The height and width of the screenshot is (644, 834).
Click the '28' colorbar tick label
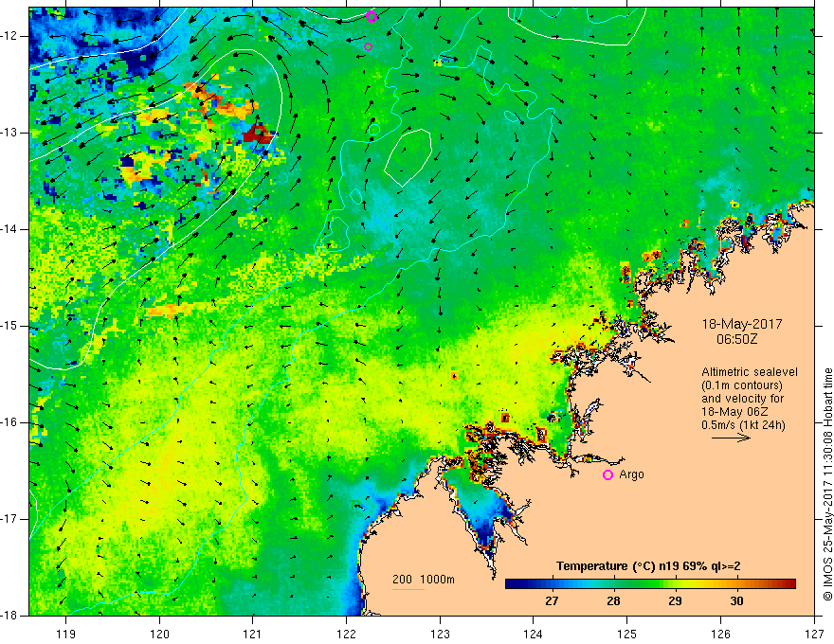point(613,601)
